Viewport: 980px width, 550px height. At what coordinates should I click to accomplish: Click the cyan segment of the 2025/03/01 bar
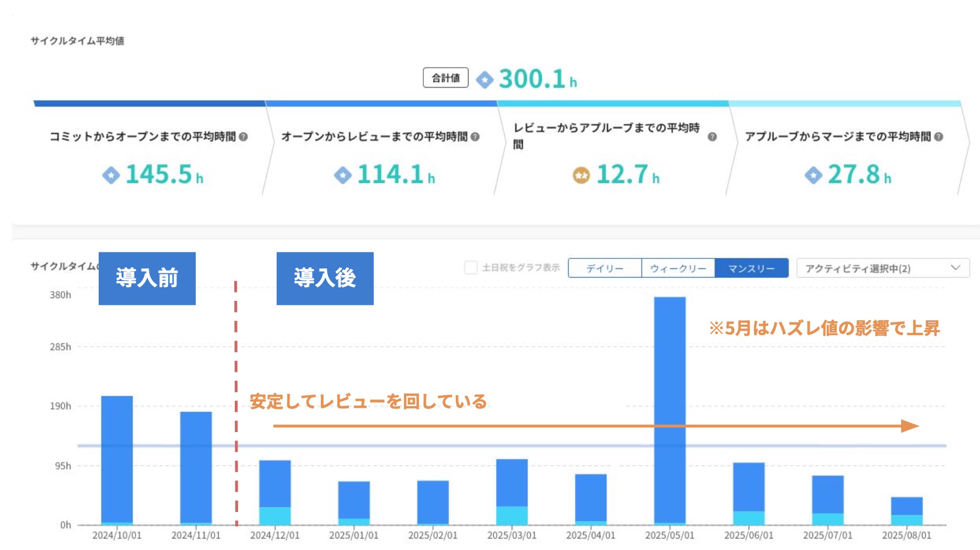(x=511, y=515)
